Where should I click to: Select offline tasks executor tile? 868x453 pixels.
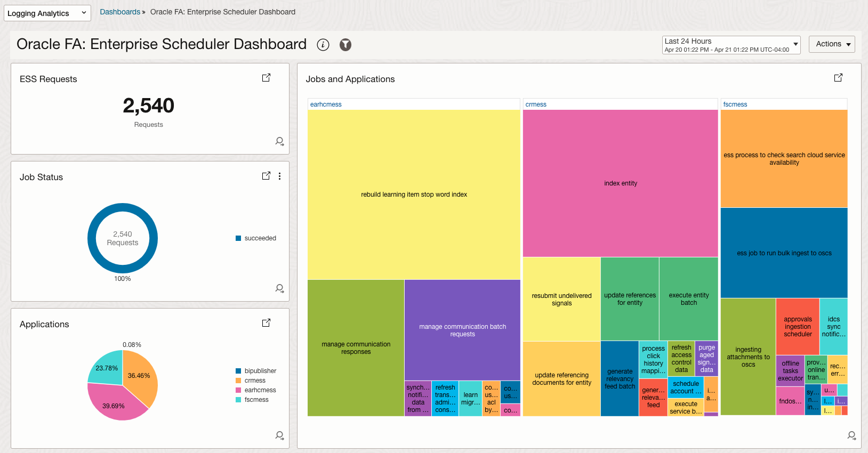click(x=790, y=371)
